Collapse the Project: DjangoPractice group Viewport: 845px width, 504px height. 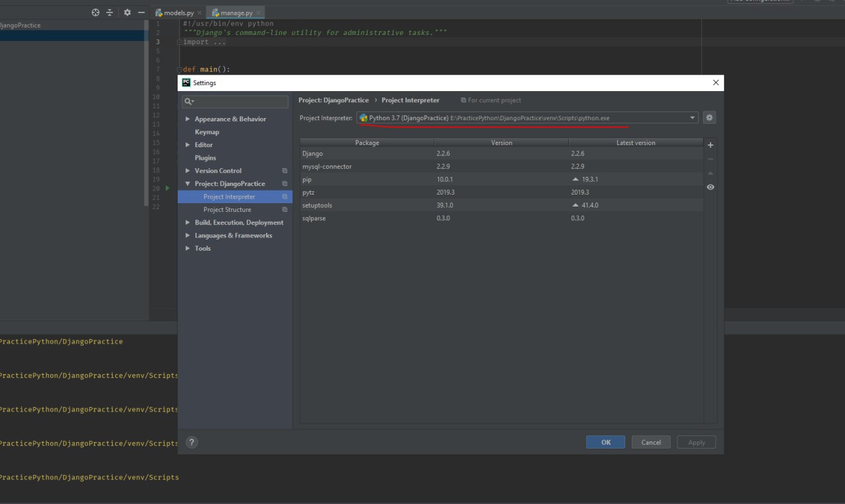pyautogui.click(x=187, y=184)
